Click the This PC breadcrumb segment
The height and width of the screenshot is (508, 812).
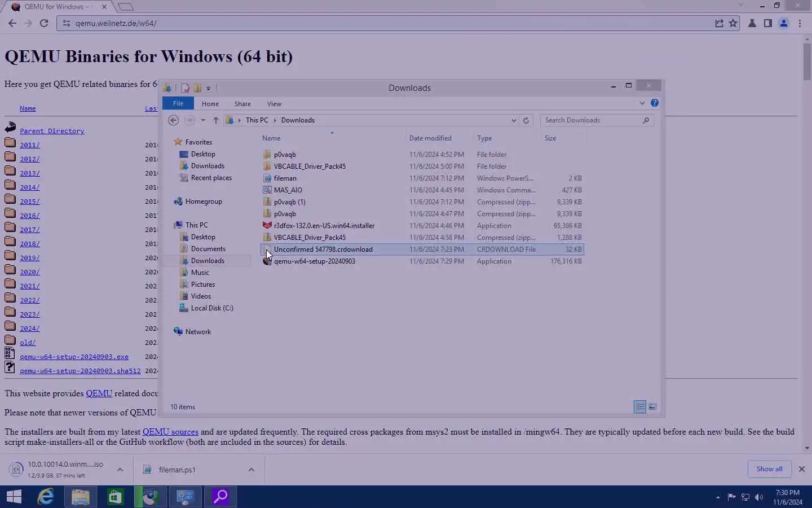[257, 120]
